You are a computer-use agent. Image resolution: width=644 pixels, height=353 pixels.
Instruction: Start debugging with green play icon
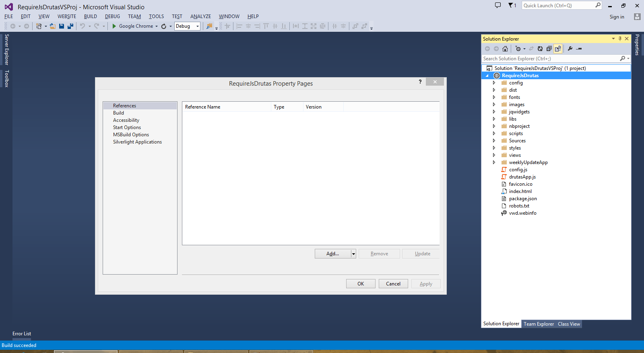(x=114, y=26)
